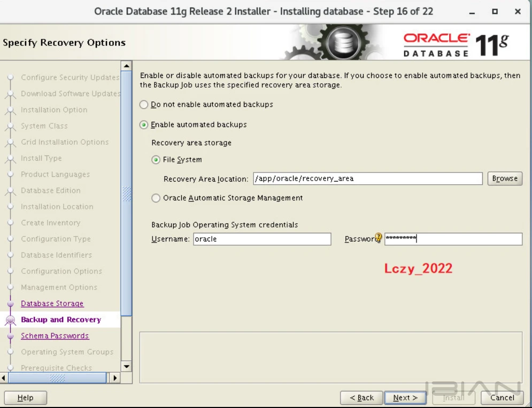Screen dimensions: 532x408
Task: Click the sidebar horizontal scrollbar thumb
Action: (57, 378)
